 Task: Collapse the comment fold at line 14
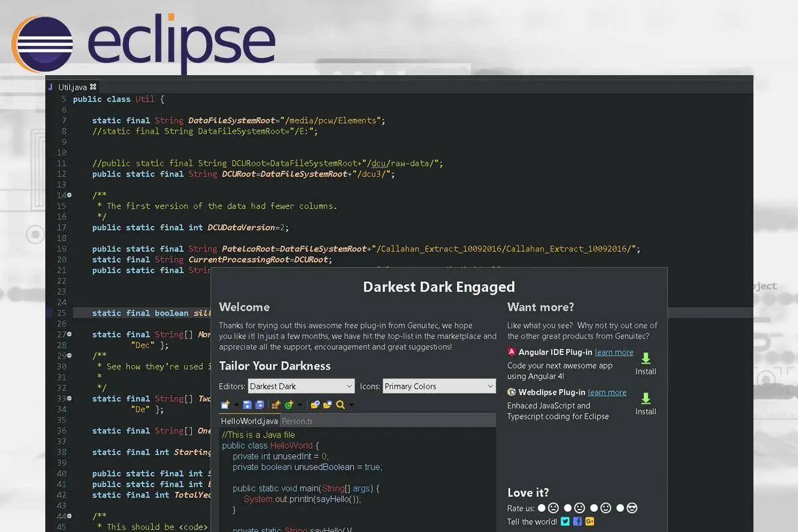68,196
